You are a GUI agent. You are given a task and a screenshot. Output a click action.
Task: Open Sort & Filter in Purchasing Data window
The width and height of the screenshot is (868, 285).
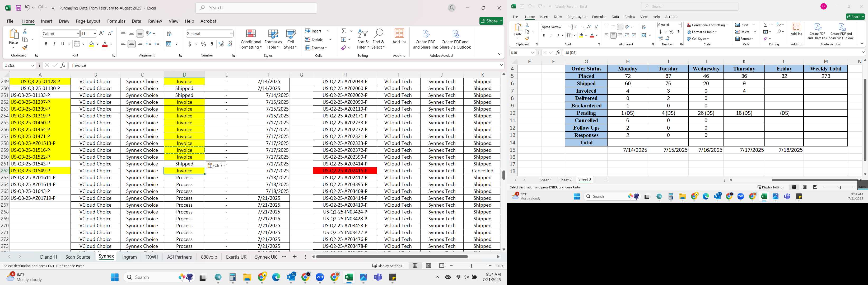point(363,39)
